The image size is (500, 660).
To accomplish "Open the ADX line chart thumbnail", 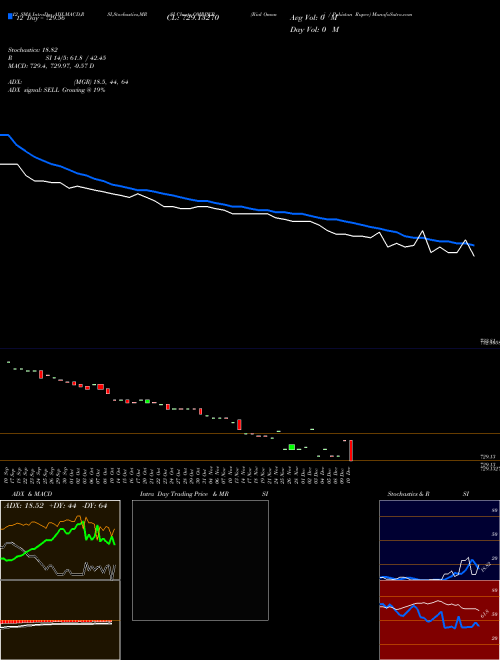I will click(60, 540).
